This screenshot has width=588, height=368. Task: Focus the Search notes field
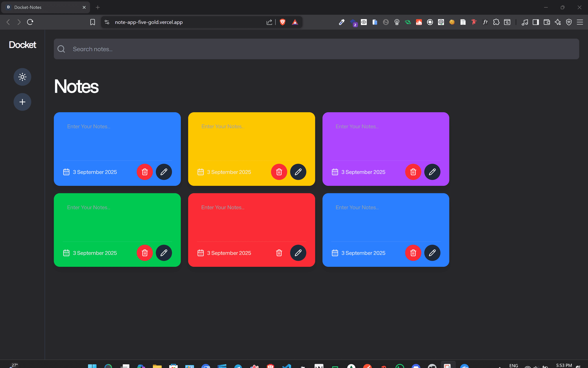[316, 49]
